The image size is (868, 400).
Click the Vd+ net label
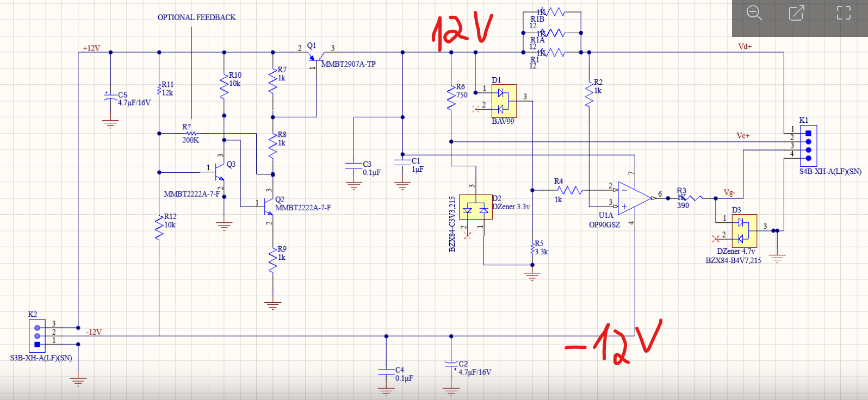(745, 47)
